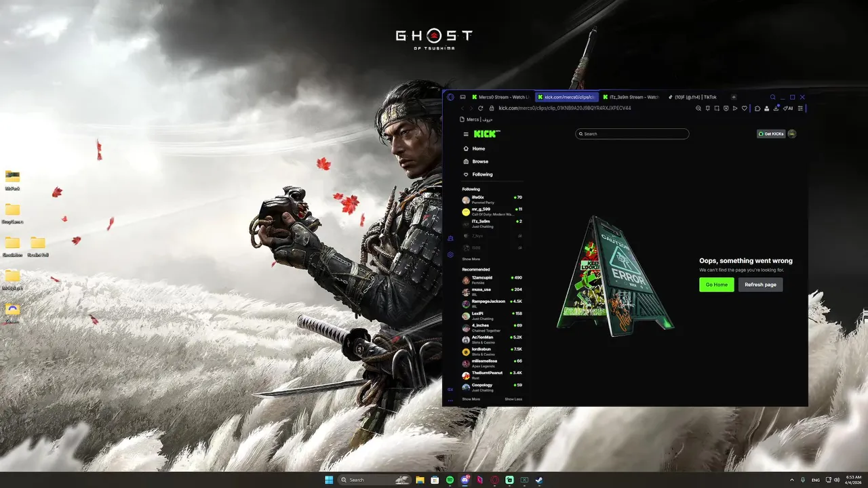Open the Opera GX menu logo icon
This screenshot has width=868, height=488.
[450, 97]
